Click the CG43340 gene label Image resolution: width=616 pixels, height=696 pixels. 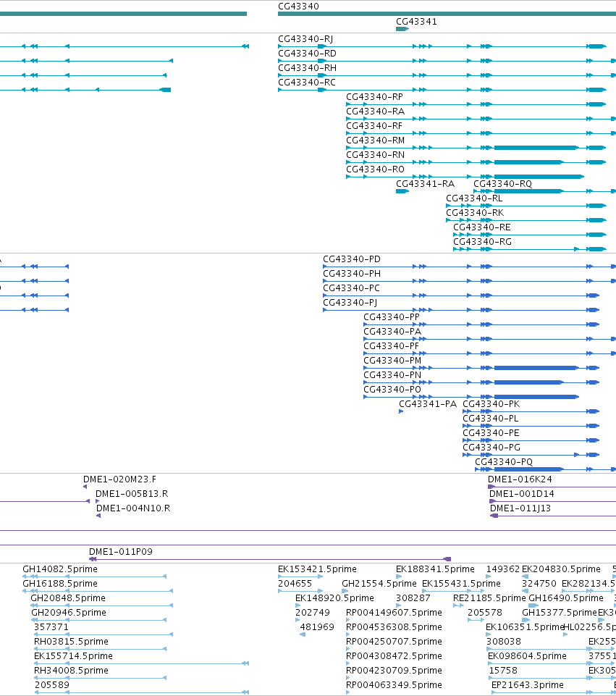298,7
